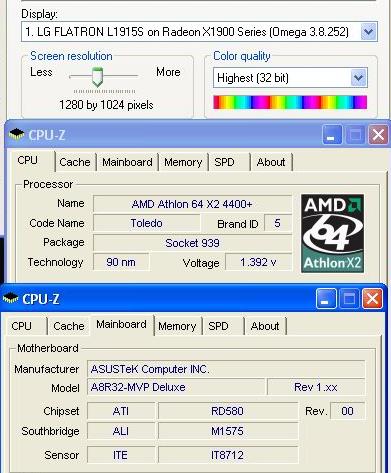The width and height of the screenshot is (391, 473).
Task: Maximize the lower CPU-Z Mainboard window
Action: point(349,298)
